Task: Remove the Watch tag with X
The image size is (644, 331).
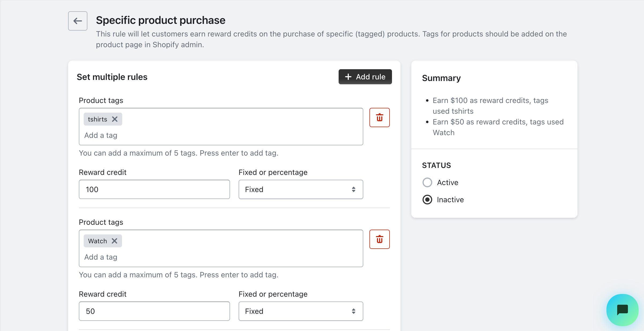Action: [x=114, y=241]
